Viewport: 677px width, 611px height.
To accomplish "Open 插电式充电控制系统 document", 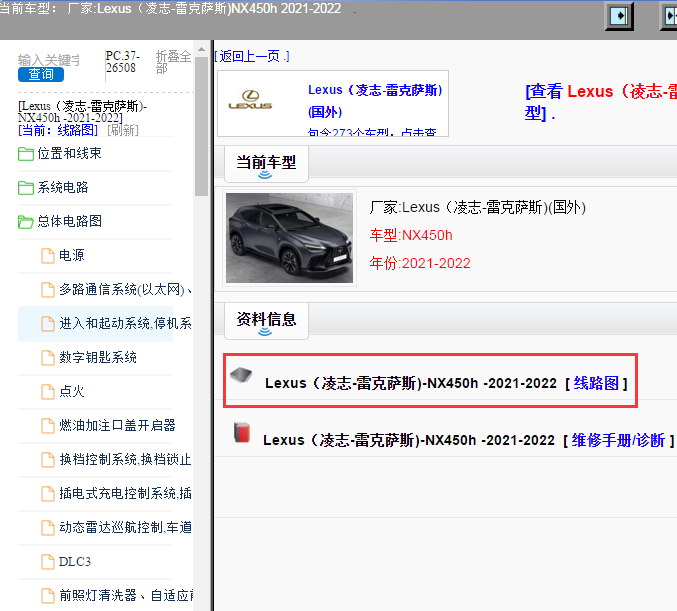I will (x=125, y=493).
